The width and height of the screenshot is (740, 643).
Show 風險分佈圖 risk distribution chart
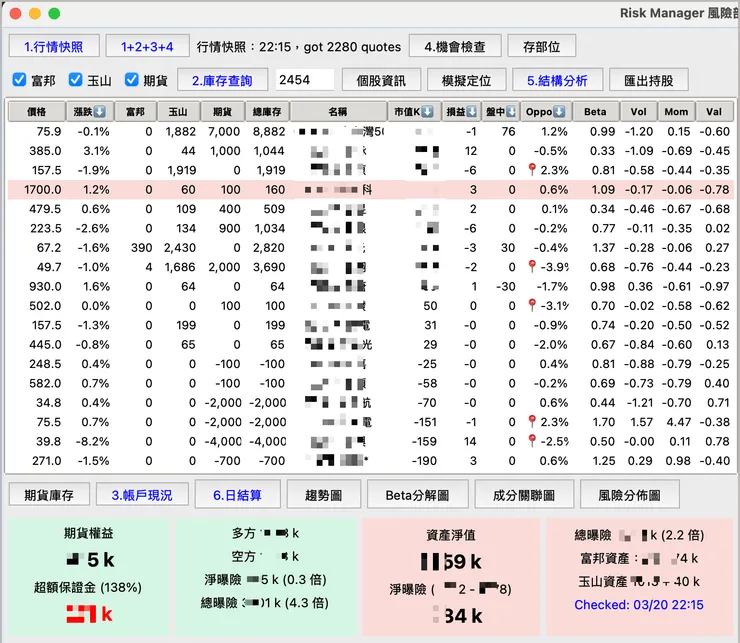pos(630,495)
